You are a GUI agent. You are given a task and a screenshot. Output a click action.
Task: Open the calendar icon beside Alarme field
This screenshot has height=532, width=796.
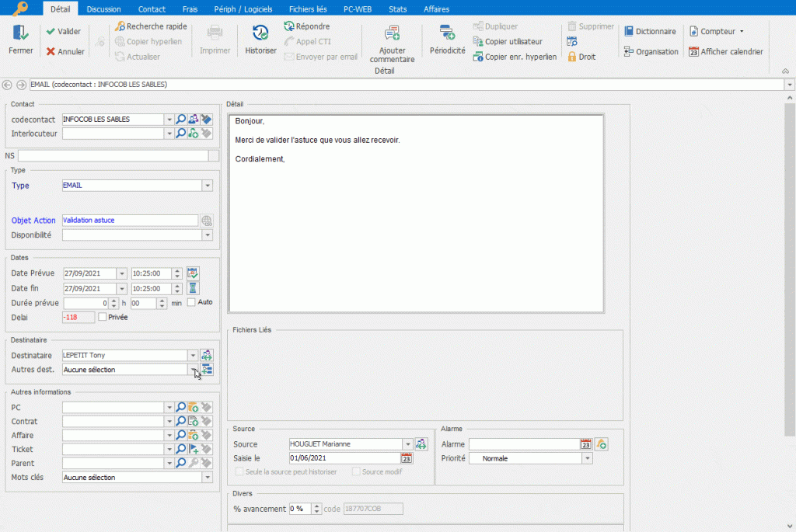click(x=586, y=444)
